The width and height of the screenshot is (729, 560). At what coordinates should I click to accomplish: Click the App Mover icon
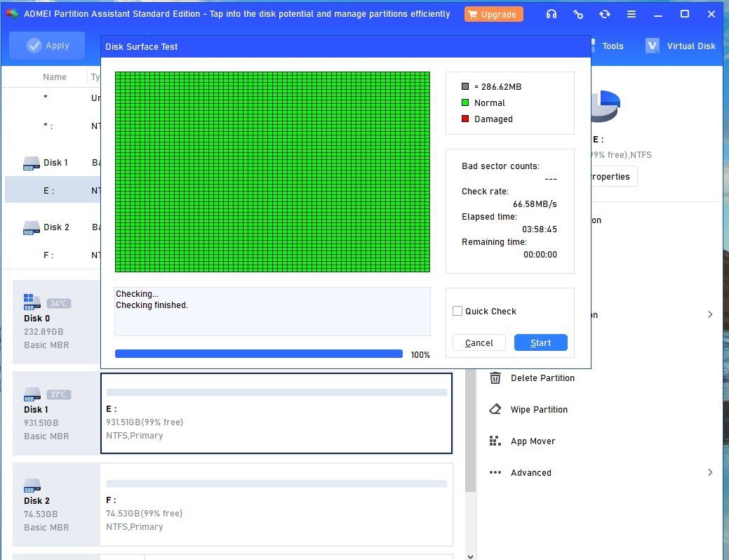click(x=495, y=441)
